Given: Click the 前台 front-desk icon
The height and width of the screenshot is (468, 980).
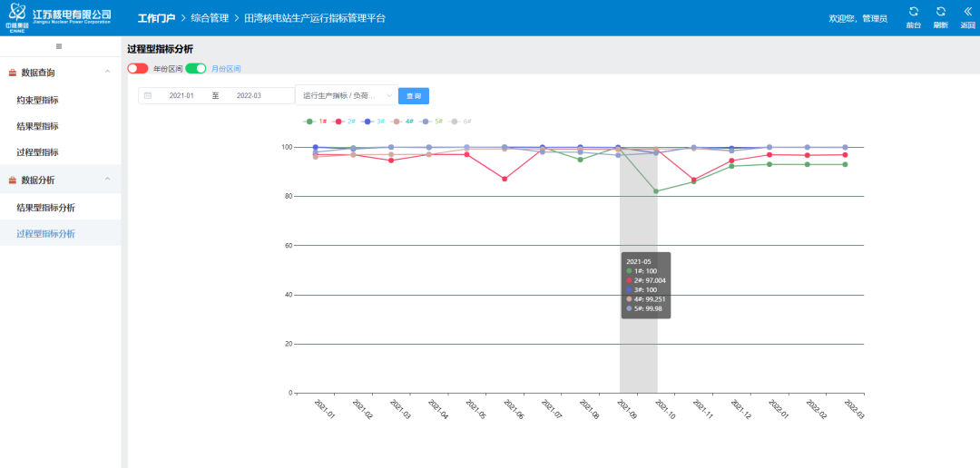Looking at the screenshot, I should point(913,12).
